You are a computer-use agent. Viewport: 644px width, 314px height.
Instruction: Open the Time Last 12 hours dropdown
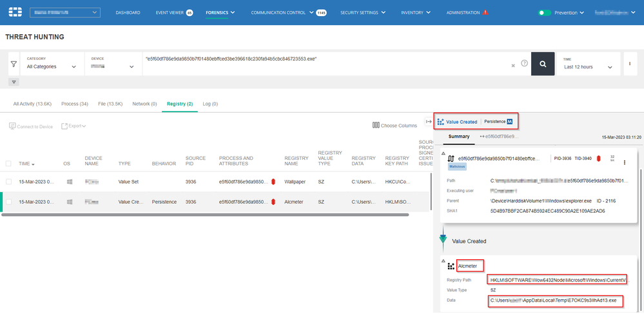(x=588, y=64)
